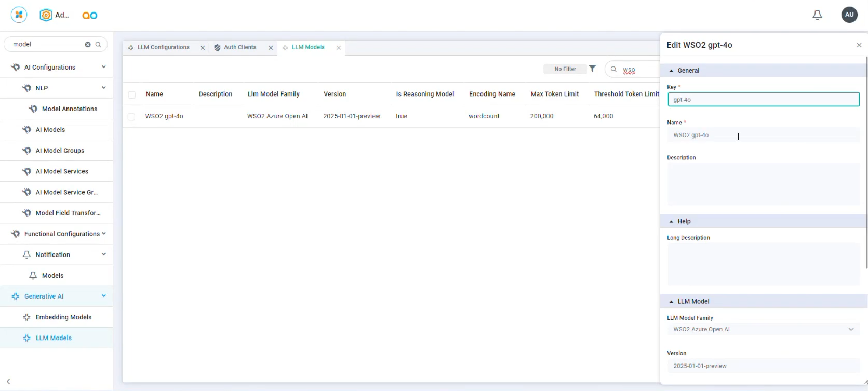
Task: Open the notifications bell icon
Action: click(x=817, y=15)
